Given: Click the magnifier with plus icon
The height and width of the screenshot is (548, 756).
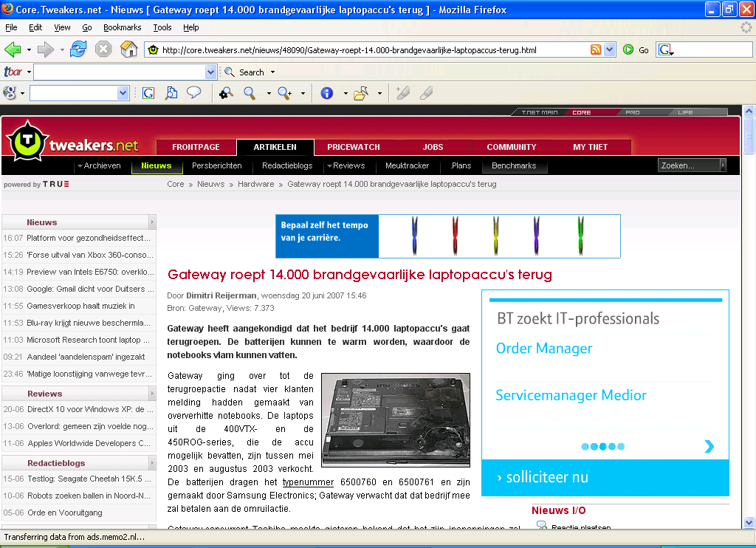Looking at the screenshot, I should pos(284,92).
